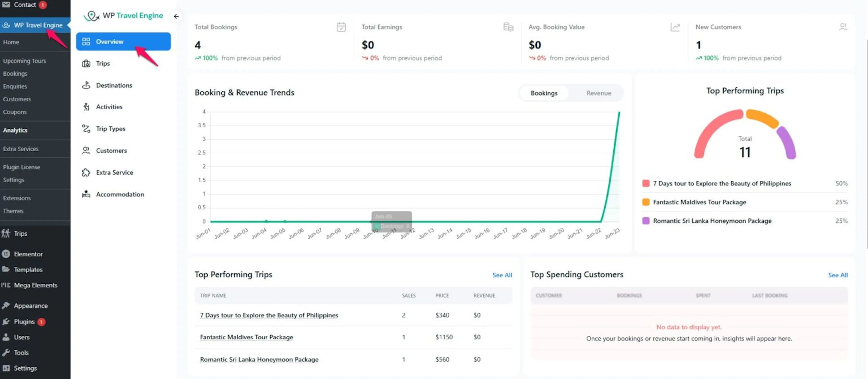Switch the trends chart to Revenue

click(x=598, y=93)
